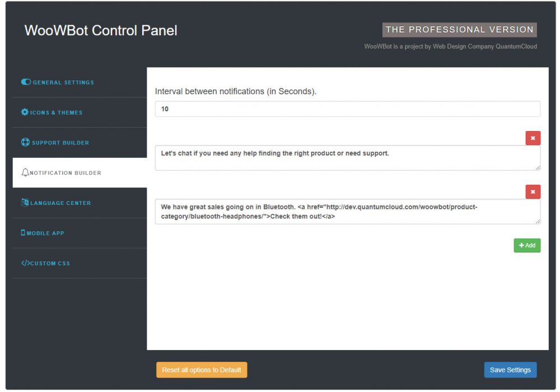Reset all options to Default

[x=202, y=370]
